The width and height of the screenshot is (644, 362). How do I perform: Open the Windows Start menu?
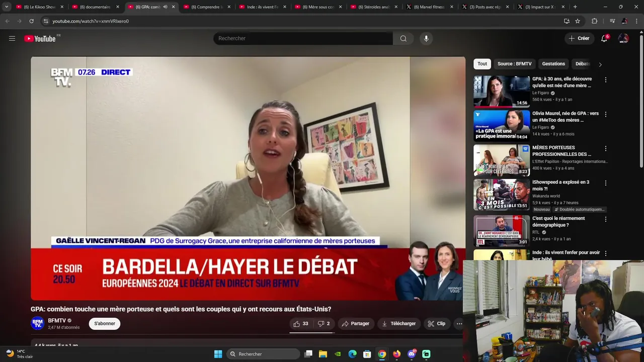coord(218,354)
